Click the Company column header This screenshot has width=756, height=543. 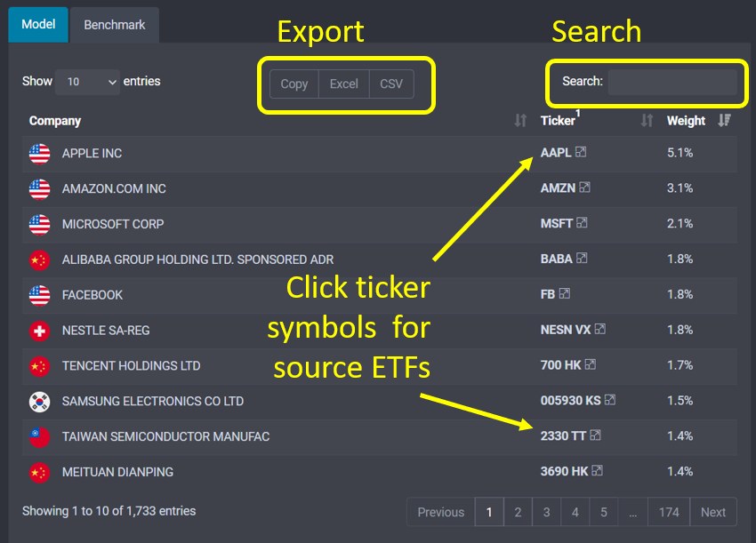click(x=55, y=121)
